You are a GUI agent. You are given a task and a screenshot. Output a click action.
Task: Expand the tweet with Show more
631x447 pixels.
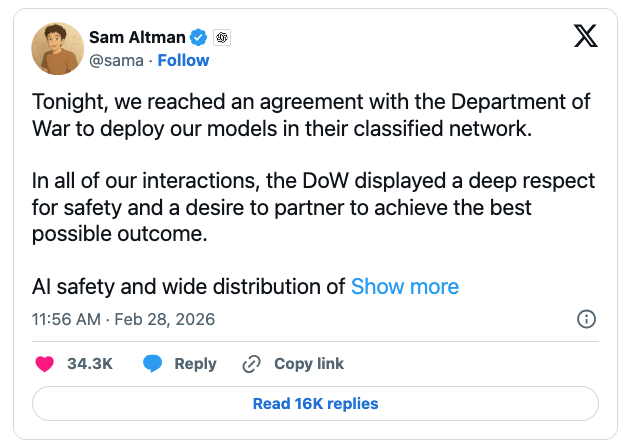tap(404, 286)
